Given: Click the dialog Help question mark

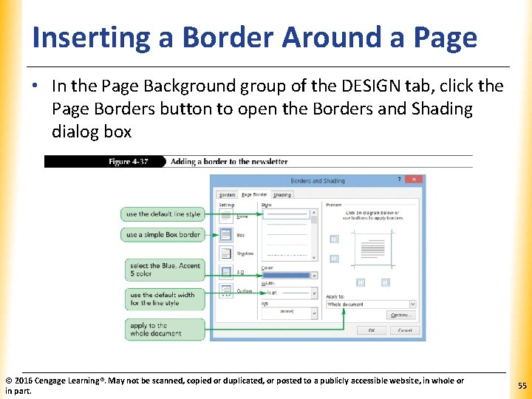Looking at the screenshot, I should (x=399, y=179).
